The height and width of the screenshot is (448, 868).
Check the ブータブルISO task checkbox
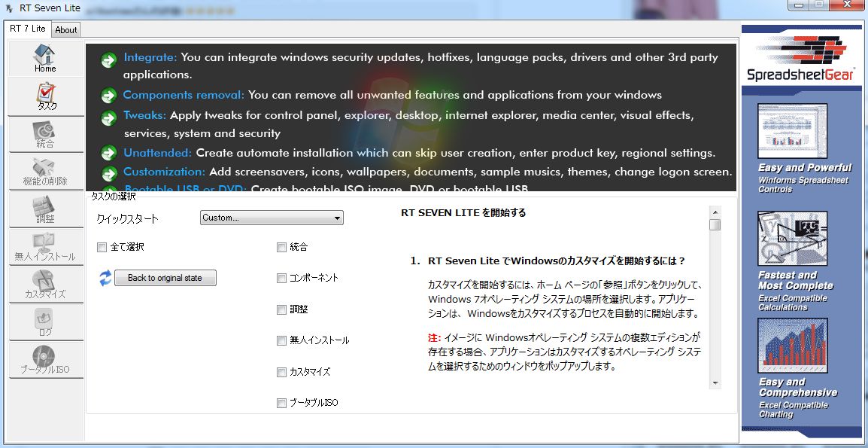[281, 403]
